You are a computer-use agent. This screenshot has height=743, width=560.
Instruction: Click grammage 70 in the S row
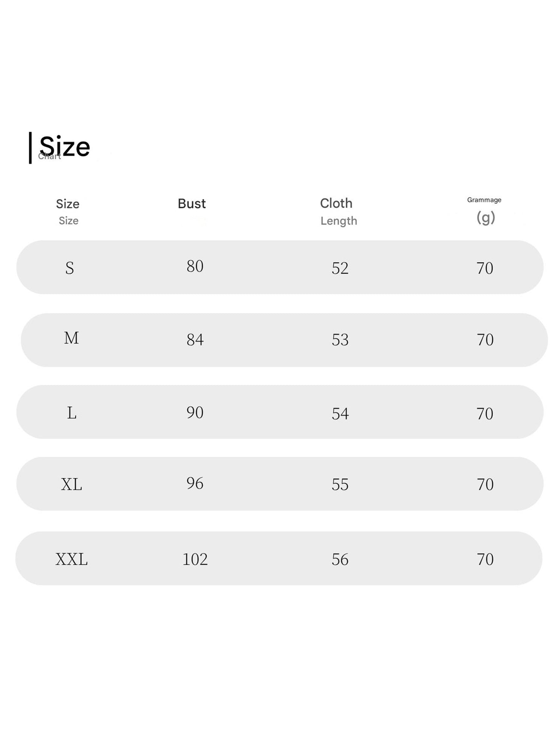[485, 268]
